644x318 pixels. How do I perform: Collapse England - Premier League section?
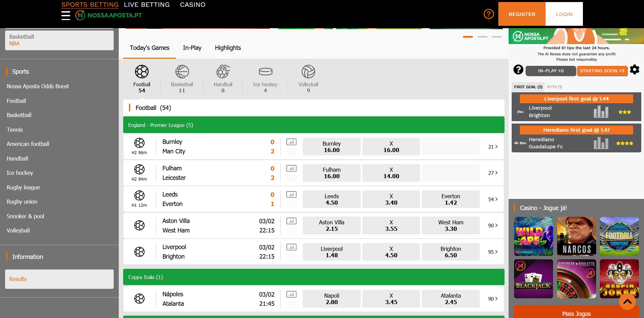314,125
